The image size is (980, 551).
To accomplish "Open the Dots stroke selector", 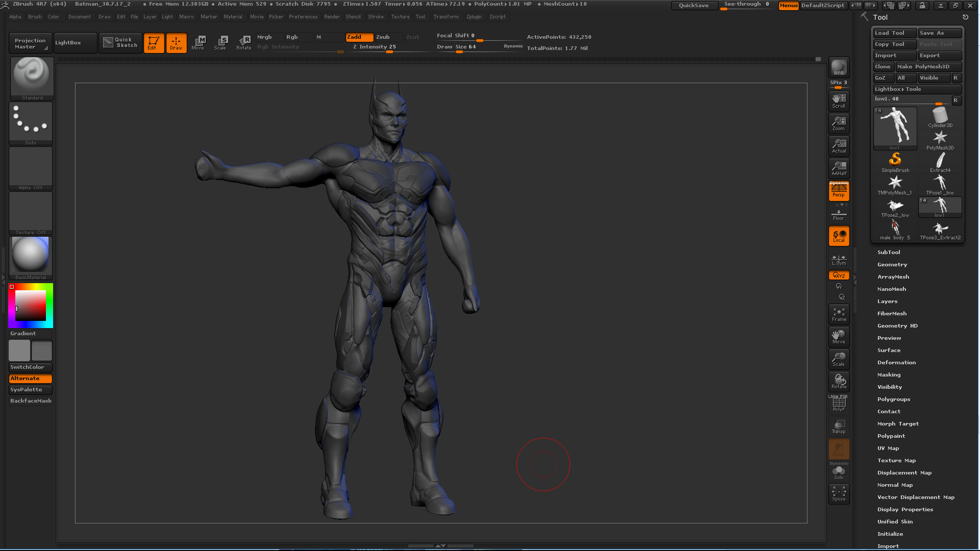I will (x=31, y=123).
